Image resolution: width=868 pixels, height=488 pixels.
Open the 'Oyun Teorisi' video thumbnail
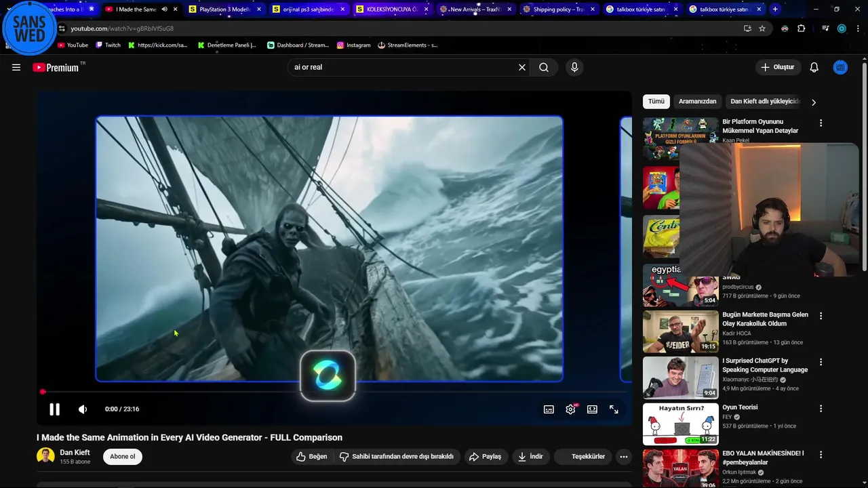(680, 424)
